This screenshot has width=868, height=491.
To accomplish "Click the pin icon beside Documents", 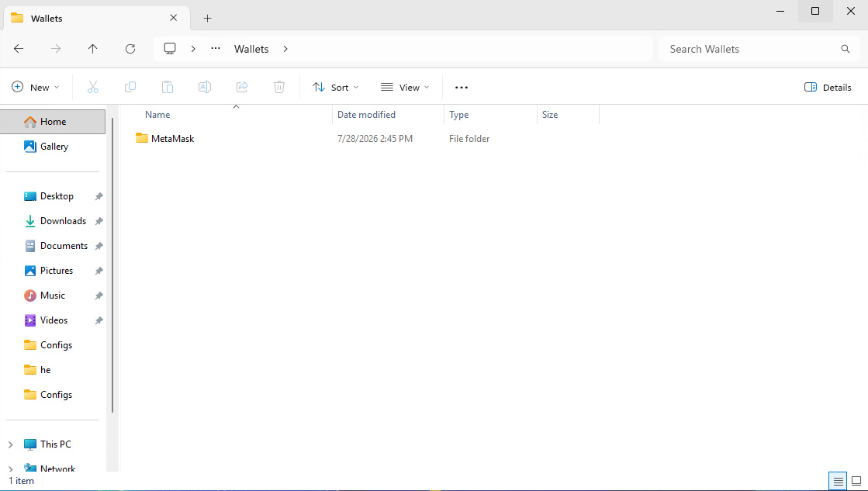I will tap(99, 247).
